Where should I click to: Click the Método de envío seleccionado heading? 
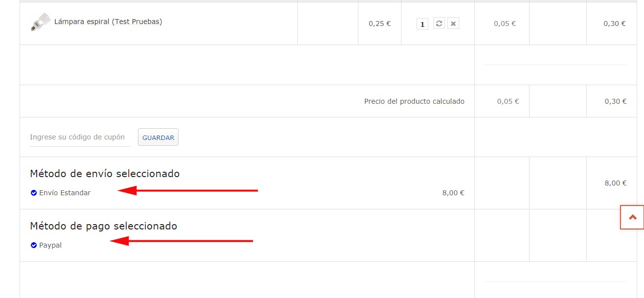[105, 174]
